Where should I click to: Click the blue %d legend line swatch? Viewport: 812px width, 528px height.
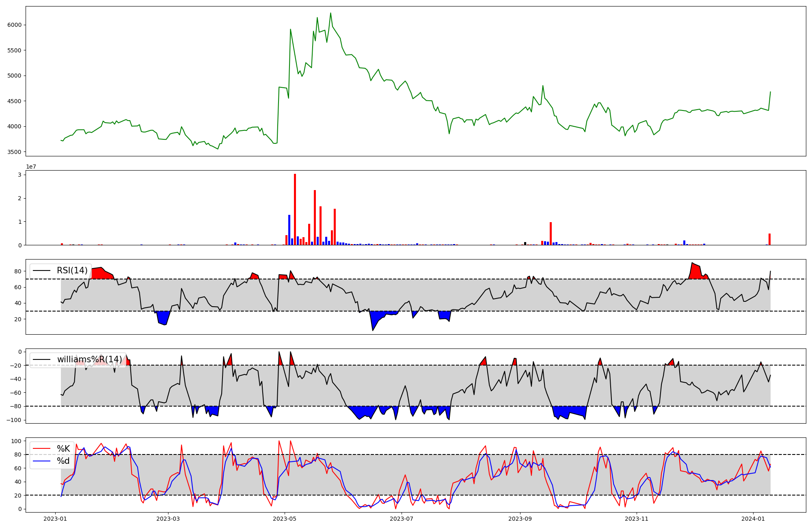[x=41, y=461]
